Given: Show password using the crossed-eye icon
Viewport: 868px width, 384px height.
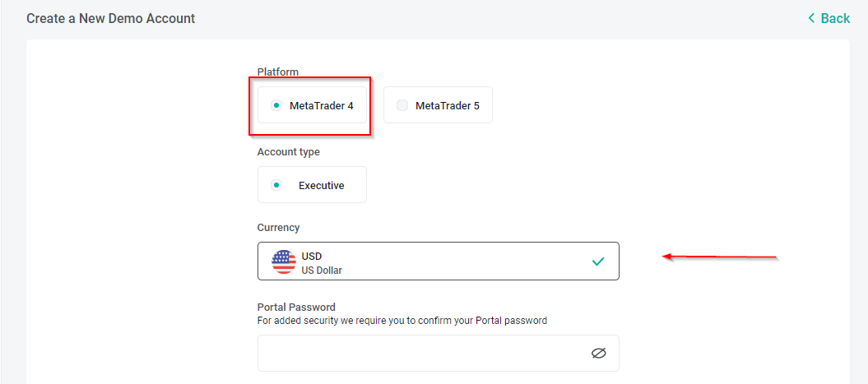Looking at the screenshot, I should coord(598,353).
